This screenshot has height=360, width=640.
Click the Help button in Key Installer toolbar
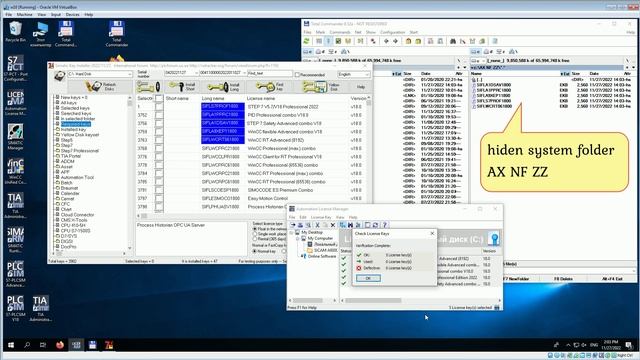tap(361, 87)
